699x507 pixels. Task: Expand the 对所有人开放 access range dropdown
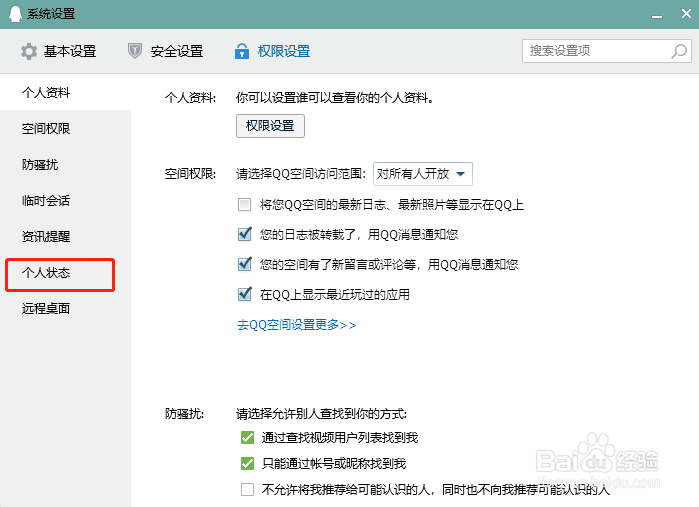[x=423, y=174]
